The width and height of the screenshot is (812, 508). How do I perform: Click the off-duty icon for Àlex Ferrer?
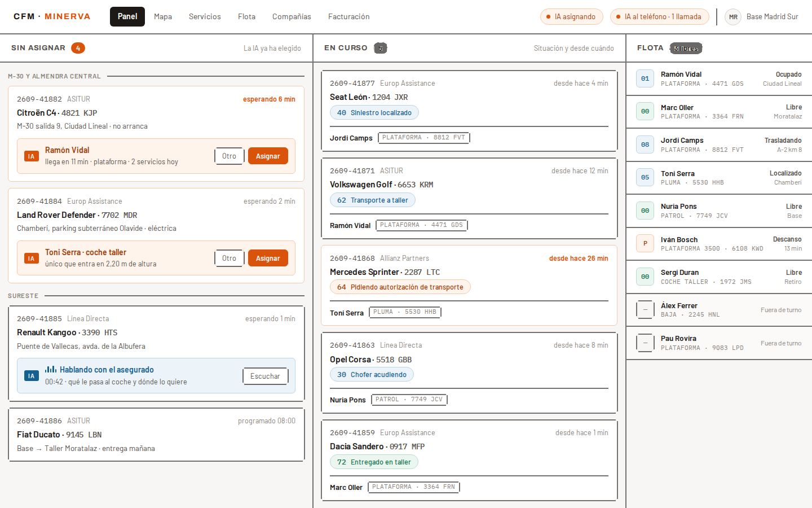coord(645,309)
